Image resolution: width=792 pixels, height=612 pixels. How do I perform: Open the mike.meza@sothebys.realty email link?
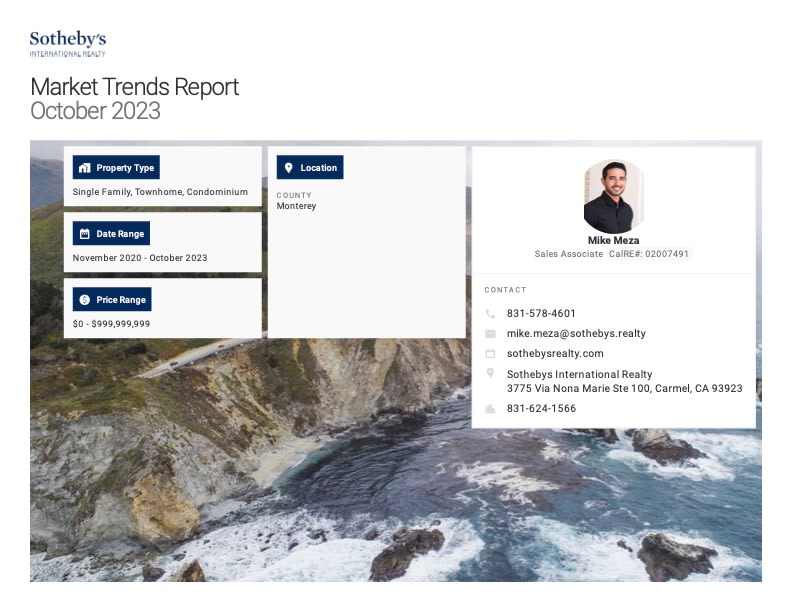pyautogui.click(x=576, y=333)
